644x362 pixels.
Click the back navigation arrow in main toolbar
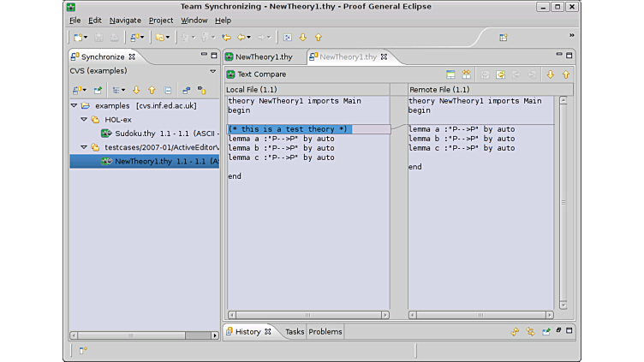pyautogui.click(x=244, y=38)
